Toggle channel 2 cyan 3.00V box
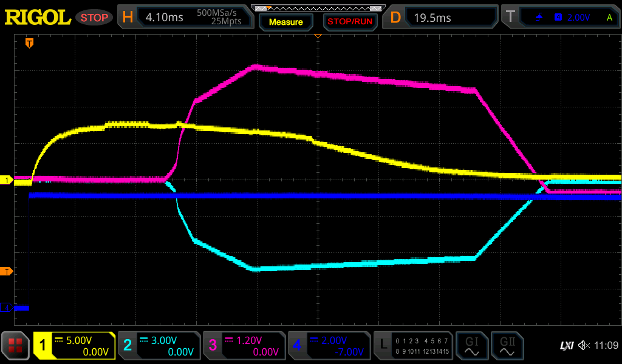This screenshot has width=622, height=364. click(159, 346)
